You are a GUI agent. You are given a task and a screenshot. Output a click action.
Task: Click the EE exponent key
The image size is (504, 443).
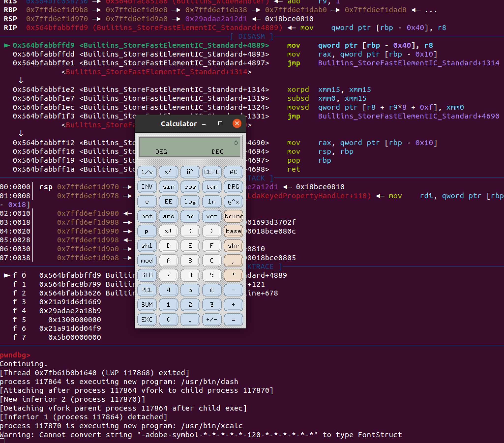tap(168, 201)
